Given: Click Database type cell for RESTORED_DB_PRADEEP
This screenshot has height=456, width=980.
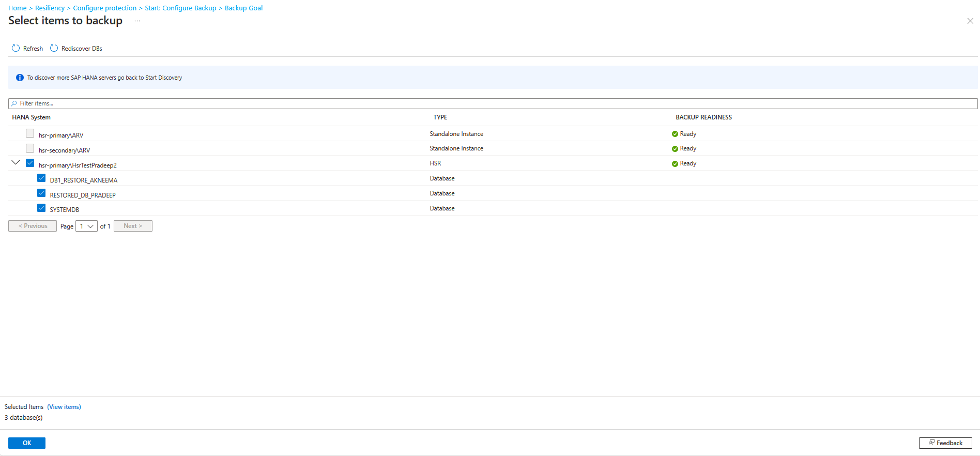Looking at the screenshot, I should pyautogui.click(x=442, y=193).
